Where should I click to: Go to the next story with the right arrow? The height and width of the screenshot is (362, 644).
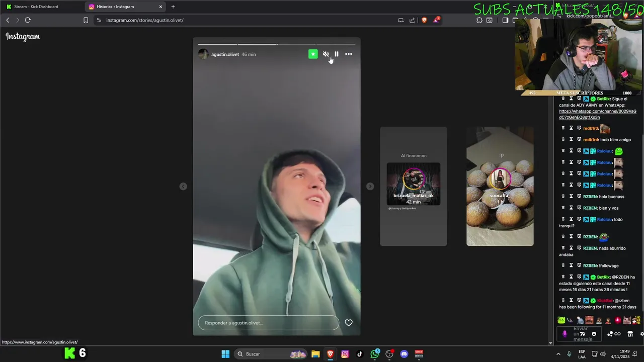click(x=370, y=187)
